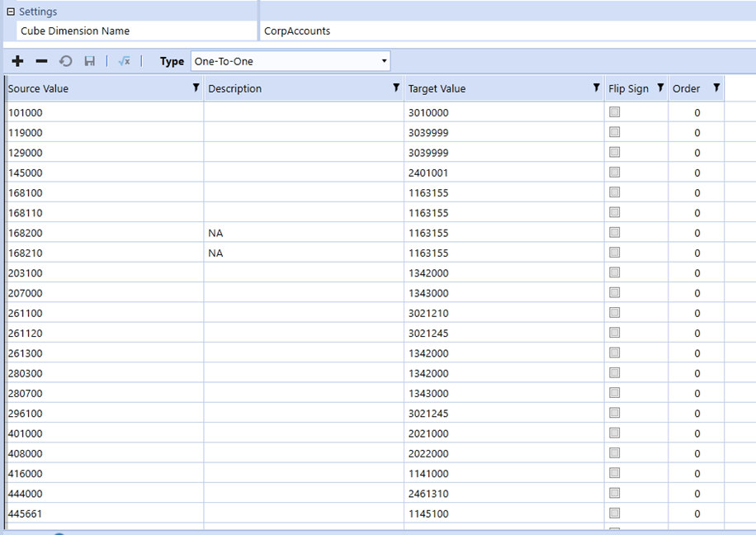Open the Source Value column filter funnel
The image size is (756, 535).
[196, 88]
